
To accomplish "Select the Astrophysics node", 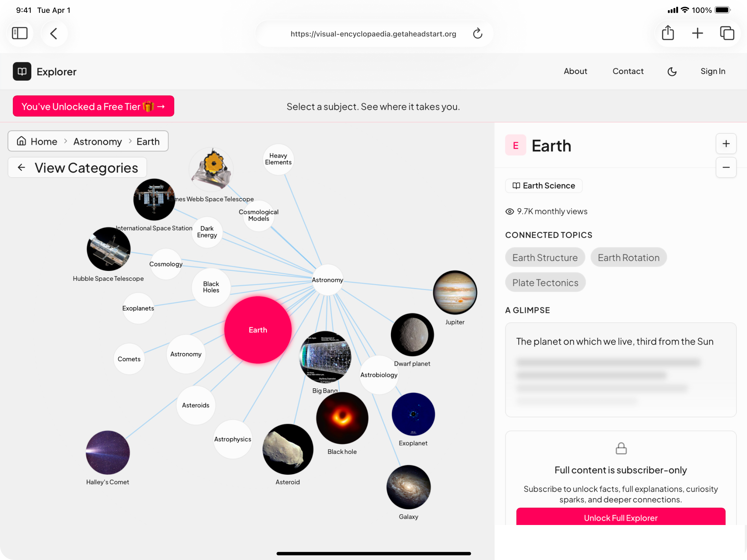I will (x=233, y=439).
